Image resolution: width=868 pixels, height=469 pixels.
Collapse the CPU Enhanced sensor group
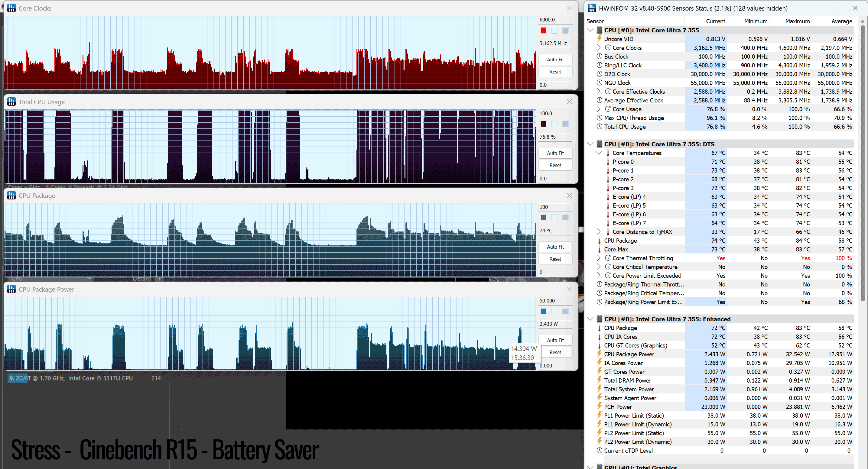[x=590, y=319]
